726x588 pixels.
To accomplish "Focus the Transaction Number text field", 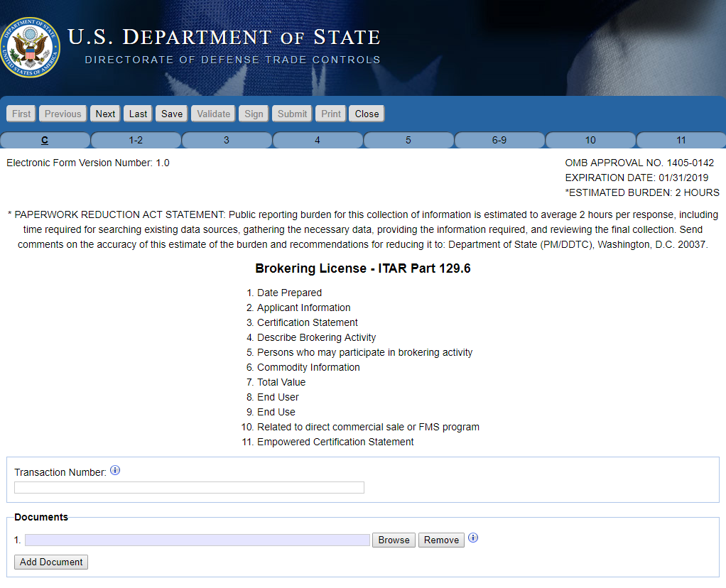I will [x=189, y=488].
